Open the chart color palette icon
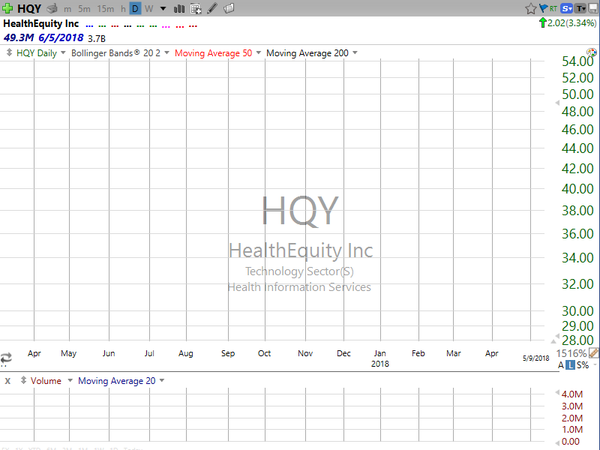The image size is (600, 450). click(591, 52)
